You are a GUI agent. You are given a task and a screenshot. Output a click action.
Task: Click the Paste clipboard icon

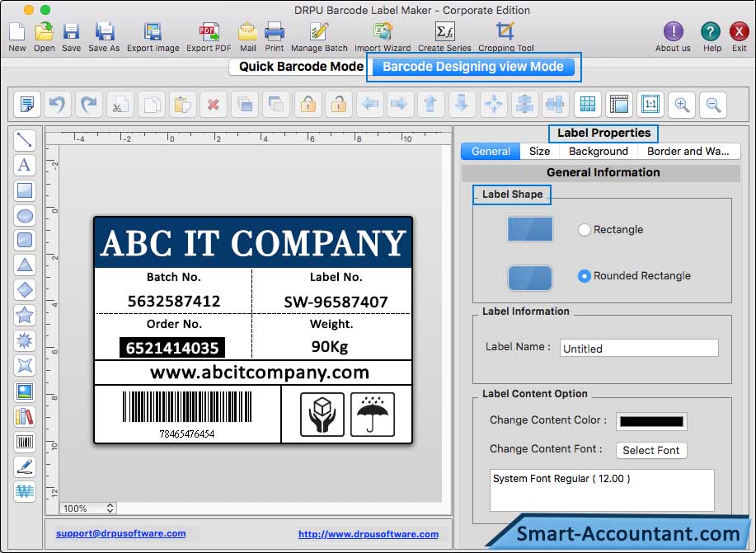tap(183, 104)
